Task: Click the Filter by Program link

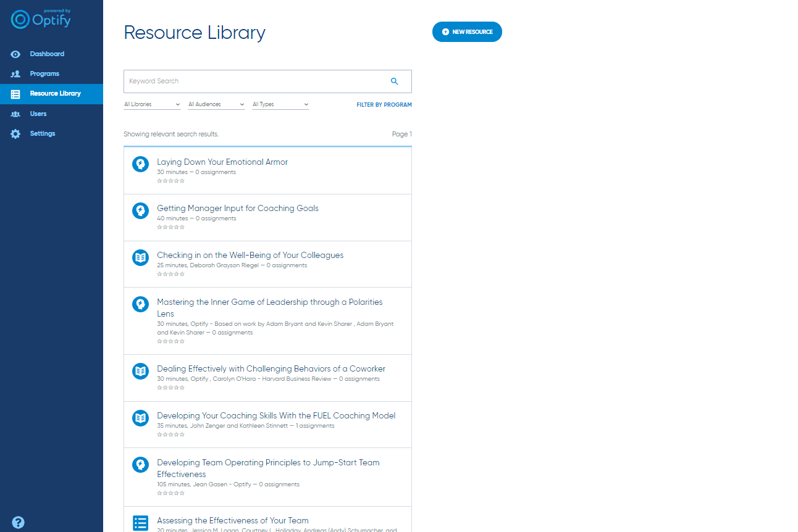Action: click(x=384, y=105)
